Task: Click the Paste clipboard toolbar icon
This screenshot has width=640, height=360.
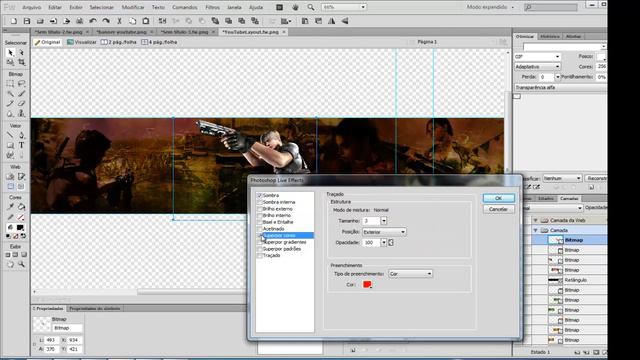Action: pyautogui.click(x=146, y=21)
